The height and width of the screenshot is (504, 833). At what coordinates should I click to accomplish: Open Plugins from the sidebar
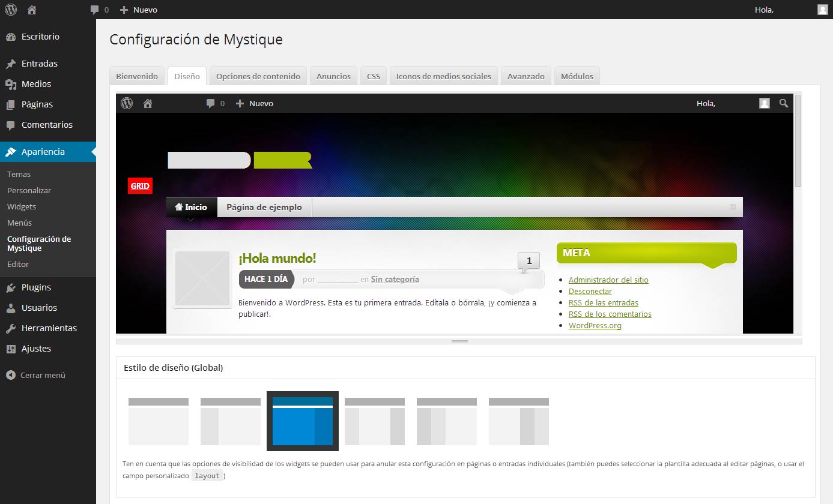tap(36, 287)
